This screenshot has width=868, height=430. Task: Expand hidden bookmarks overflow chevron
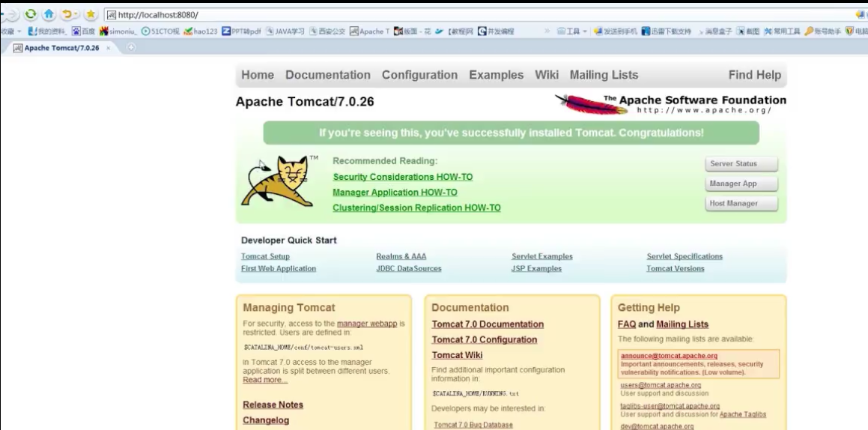coord(547,31)
